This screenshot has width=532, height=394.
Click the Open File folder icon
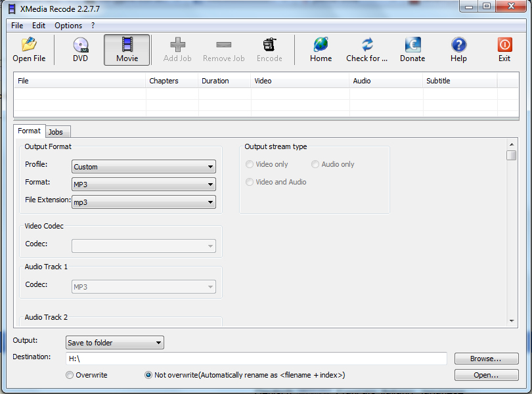pos(29,45)
